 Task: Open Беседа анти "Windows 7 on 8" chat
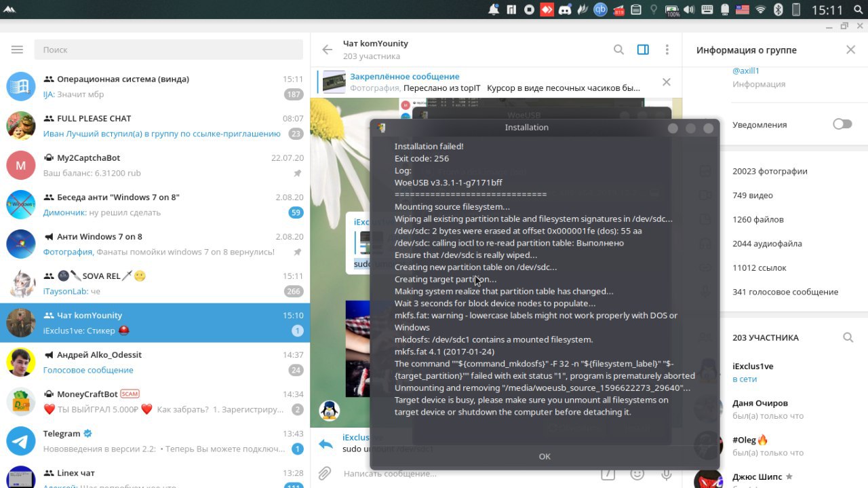155,205
